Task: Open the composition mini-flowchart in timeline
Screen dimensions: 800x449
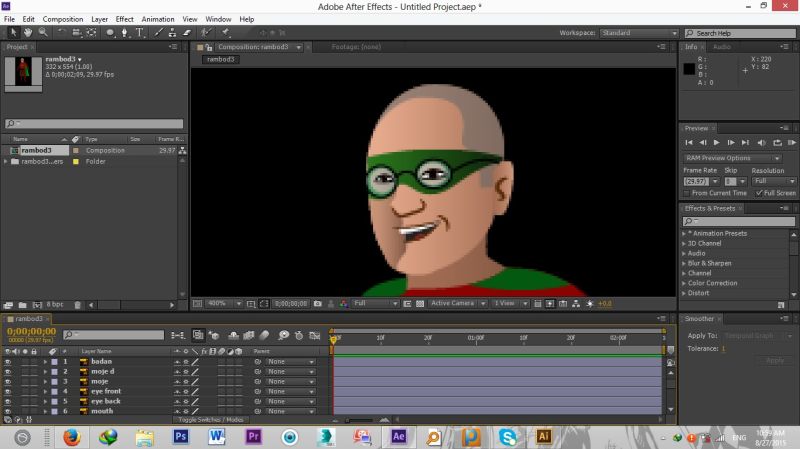Action: (x=178, y=335)
